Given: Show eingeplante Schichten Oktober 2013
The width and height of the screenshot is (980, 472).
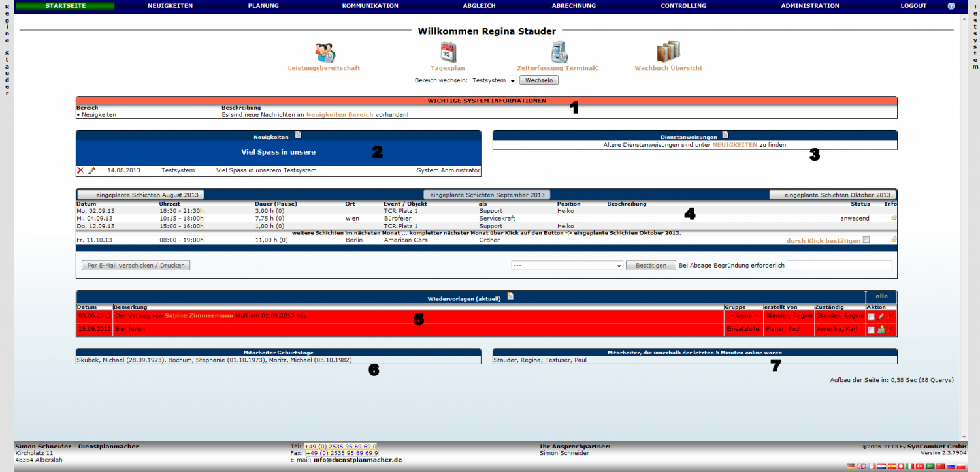Looking at the screenshot, I should click(832, 195).
